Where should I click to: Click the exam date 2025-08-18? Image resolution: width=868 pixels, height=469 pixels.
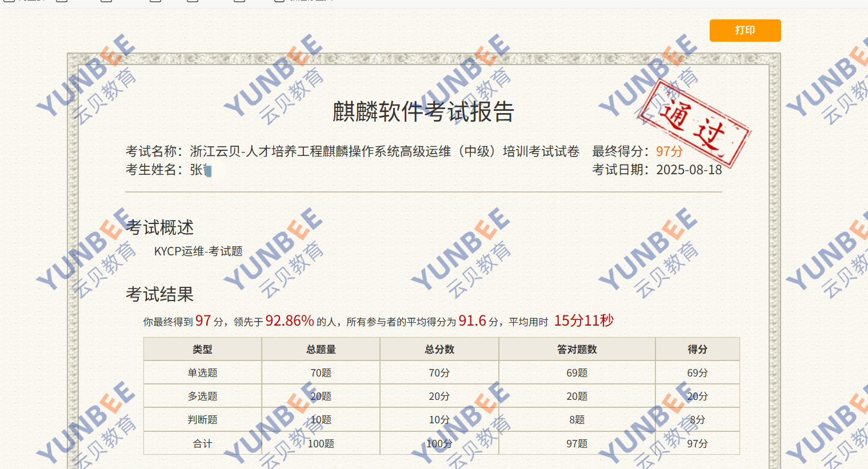(x=689, y=170)
